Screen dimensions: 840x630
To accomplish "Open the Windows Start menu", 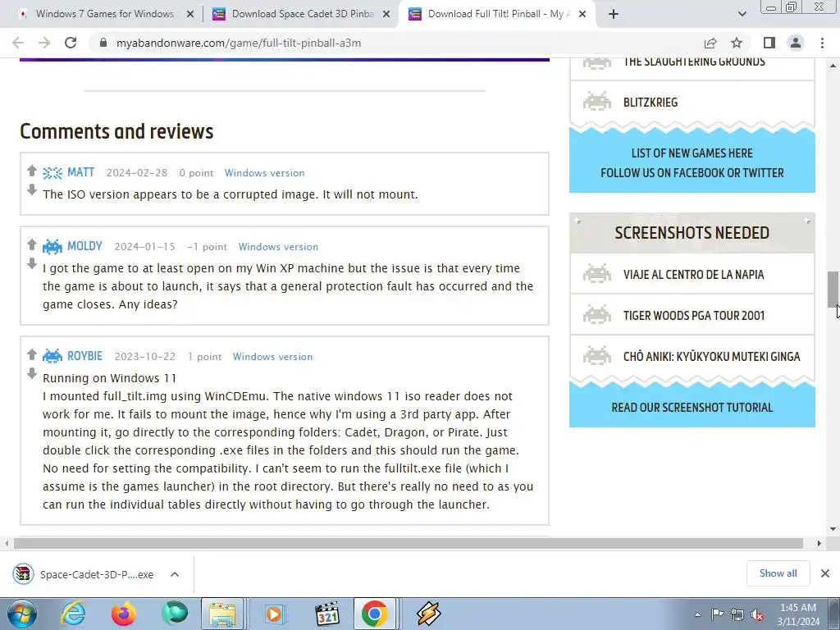I will [21, 614].
